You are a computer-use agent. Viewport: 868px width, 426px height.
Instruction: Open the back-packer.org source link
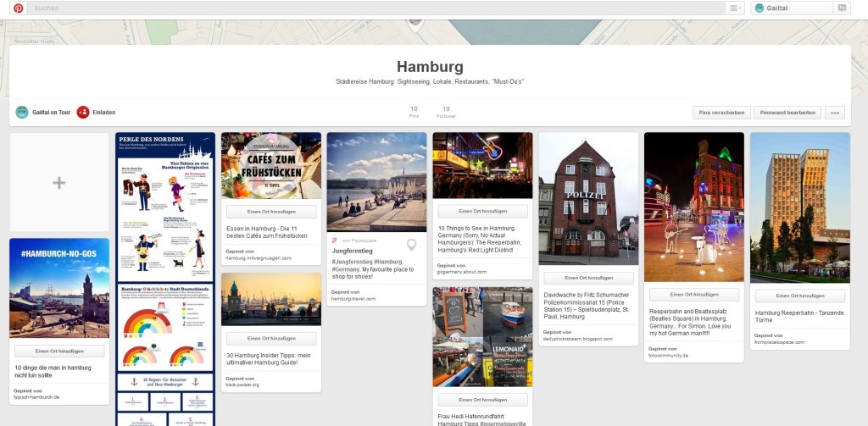[x=242, y=385]
